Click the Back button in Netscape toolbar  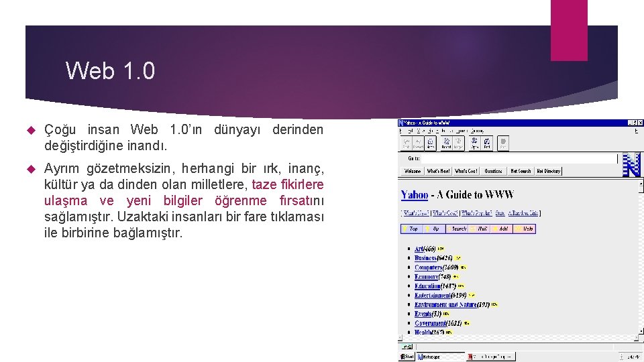click(406, 143)
